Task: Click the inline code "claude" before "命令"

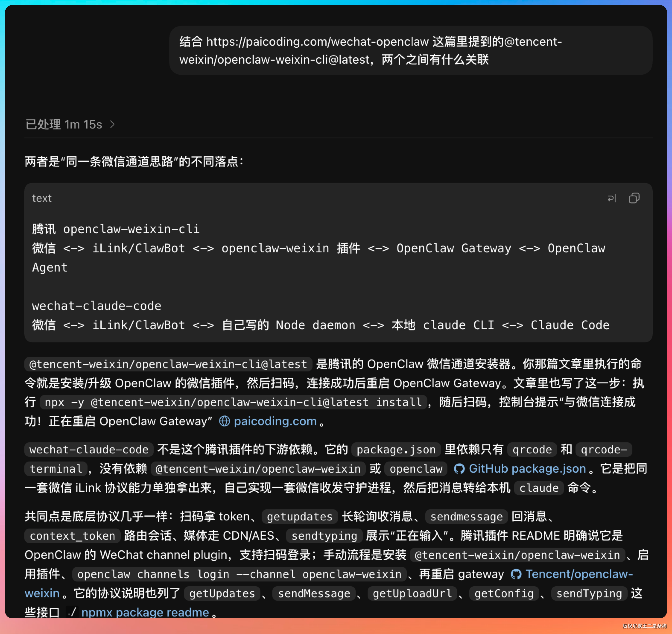Action: tap(539, 488)
